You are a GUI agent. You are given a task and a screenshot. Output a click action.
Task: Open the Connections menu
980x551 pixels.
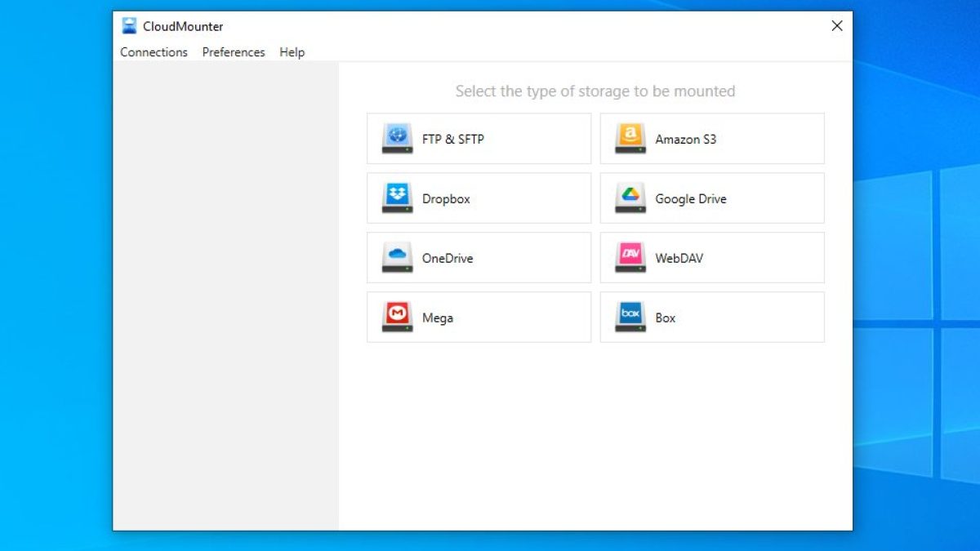click(154, 52)
